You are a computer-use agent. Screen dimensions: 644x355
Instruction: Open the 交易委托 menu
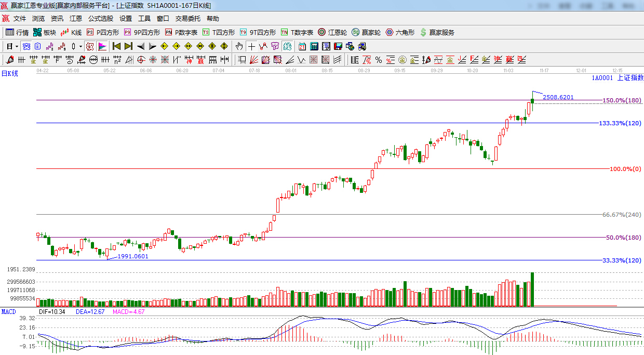187,18
